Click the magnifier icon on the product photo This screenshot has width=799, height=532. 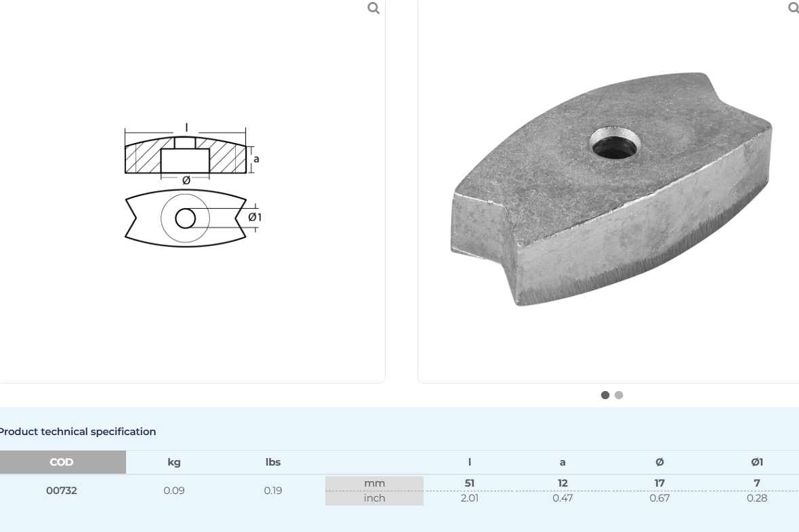pyautogui.click(x=794, y=8)
